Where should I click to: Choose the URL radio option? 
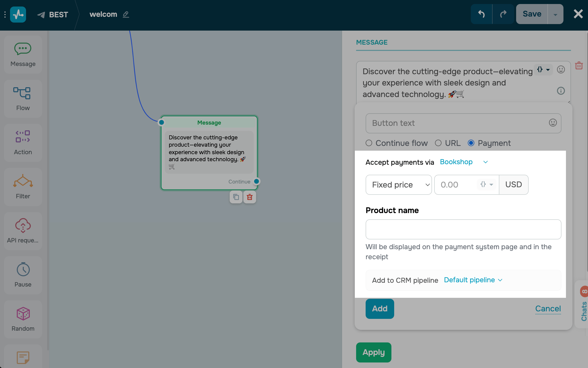tap(438, 143)
